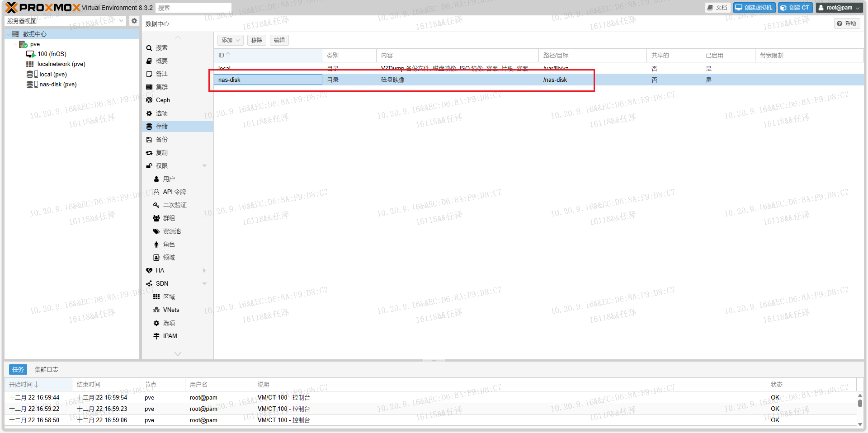Open the 存储 storage icon

pyautogui.click(x=149, y=127)
